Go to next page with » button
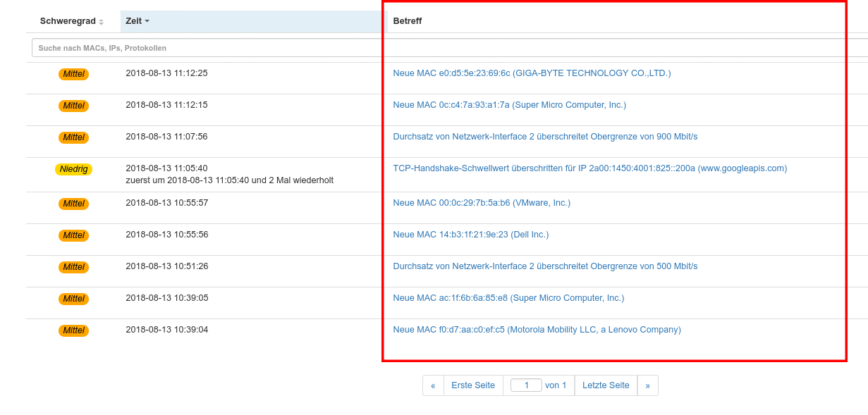Screen dimensions: 868x415 pos(647,385)
